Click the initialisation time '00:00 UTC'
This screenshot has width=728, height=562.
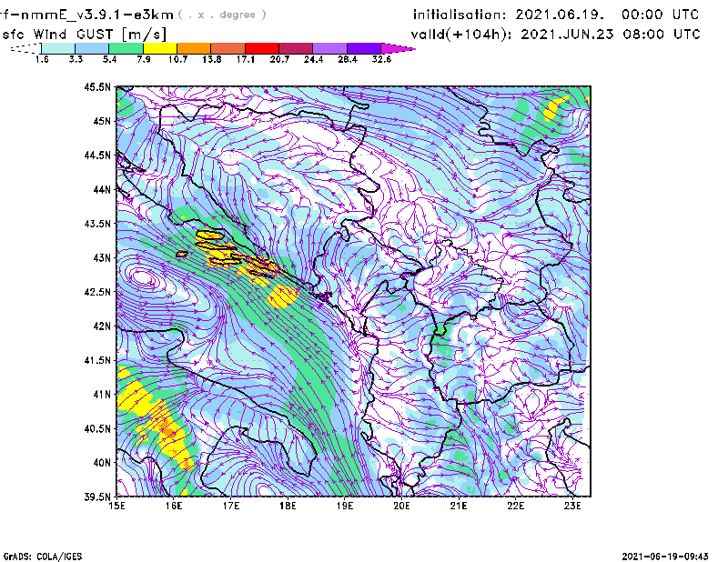coord(661,15)
